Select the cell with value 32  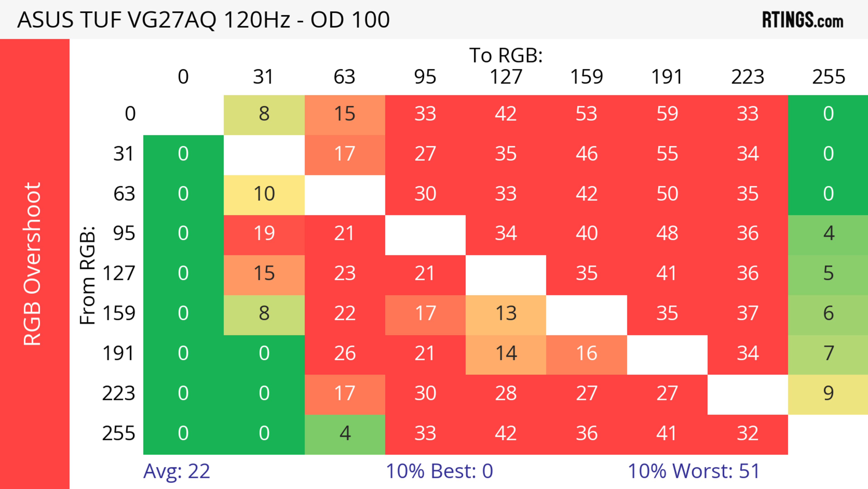tap(747, 434)
